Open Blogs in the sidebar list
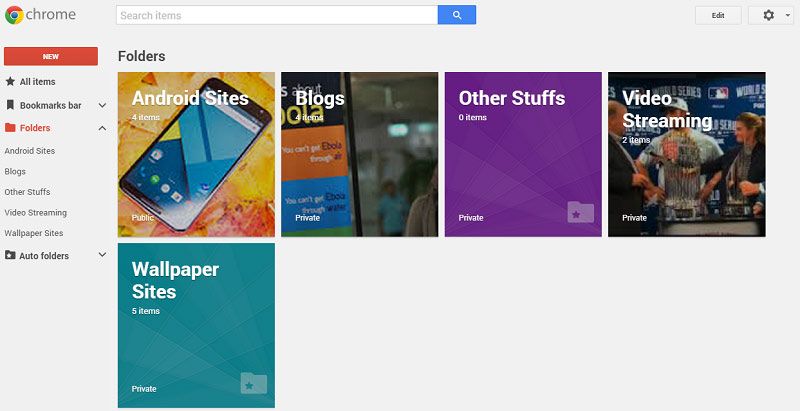Screen dimensions: 800x411 [15, 171]
